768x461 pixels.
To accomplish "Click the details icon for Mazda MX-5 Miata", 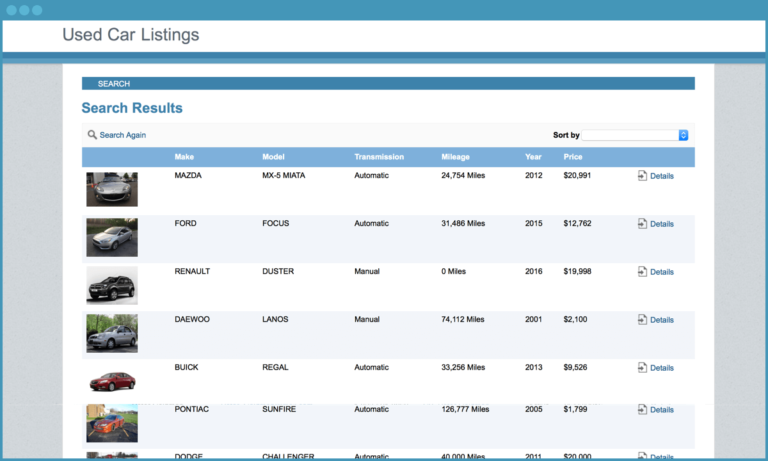I will (x=642, y=176).
